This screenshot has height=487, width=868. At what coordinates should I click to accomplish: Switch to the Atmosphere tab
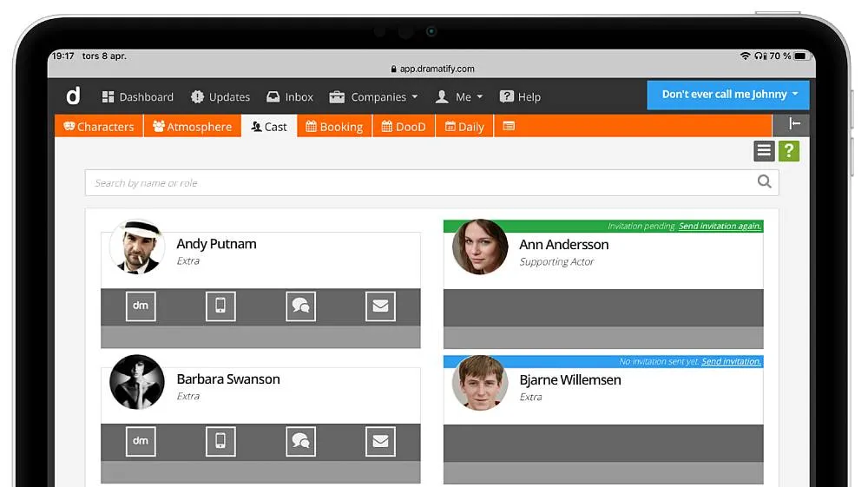pos(192,126)
